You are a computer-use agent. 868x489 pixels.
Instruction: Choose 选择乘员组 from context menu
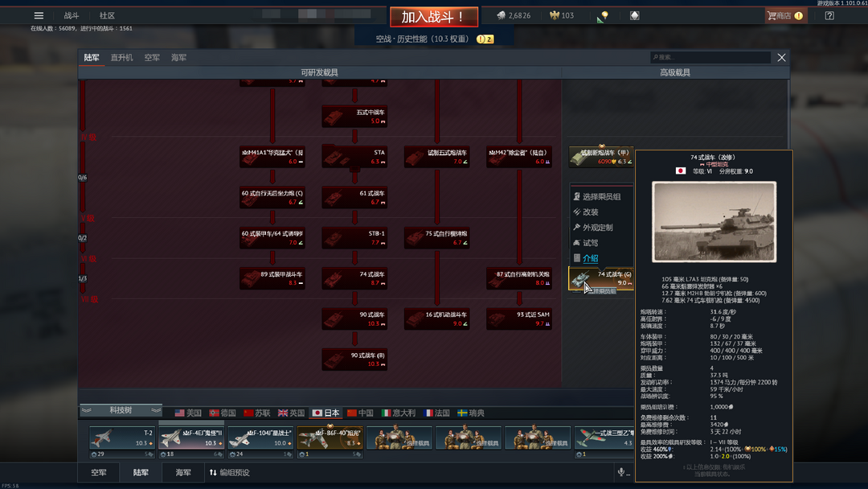tap(601, 196)
